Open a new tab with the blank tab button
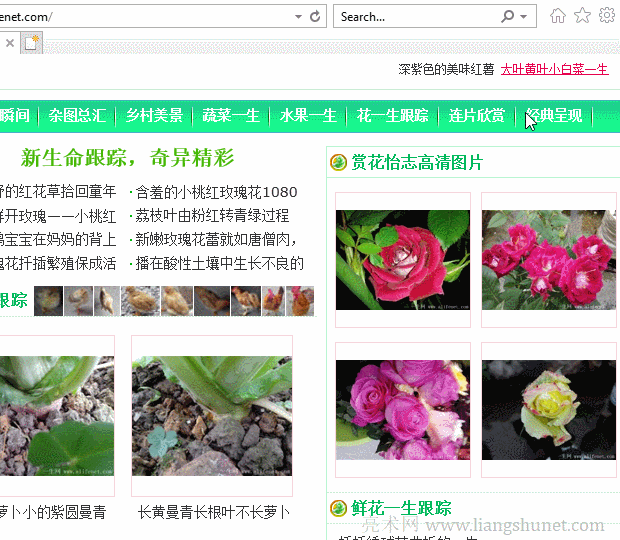 click(x=31, y=42)
